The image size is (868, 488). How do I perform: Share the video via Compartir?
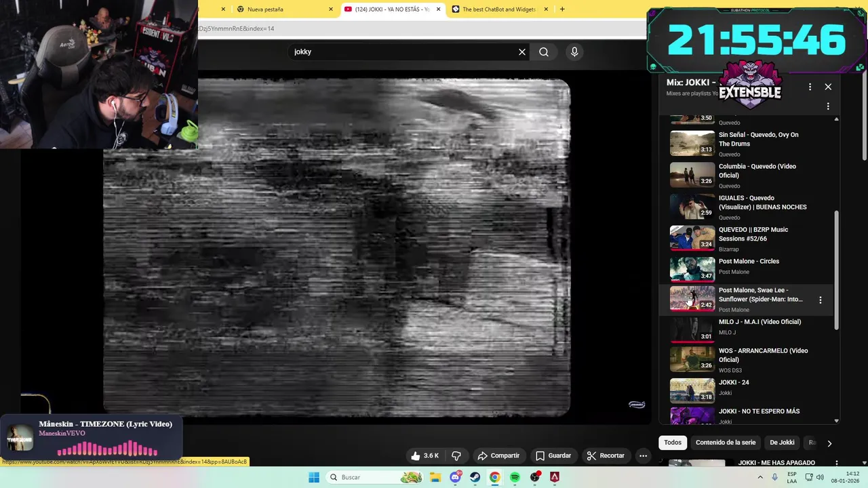pos(498,455)
